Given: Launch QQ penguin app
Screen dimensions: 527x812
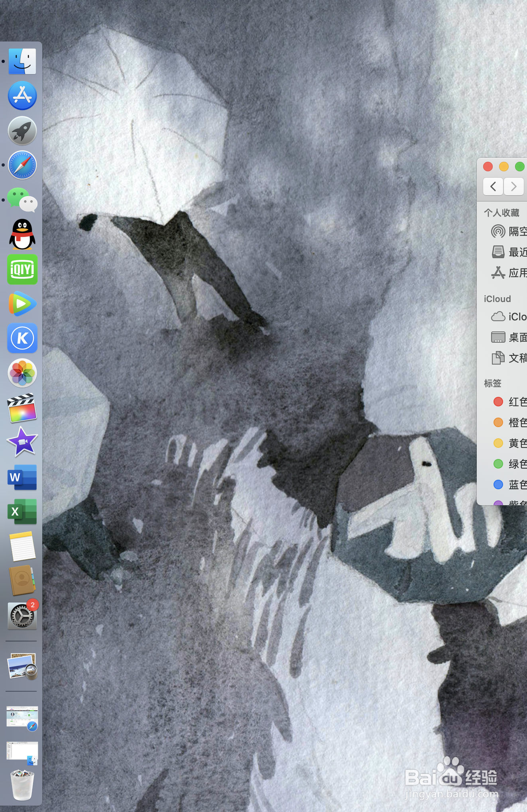Looking at the screenshot, I should (x=22, y=234).
